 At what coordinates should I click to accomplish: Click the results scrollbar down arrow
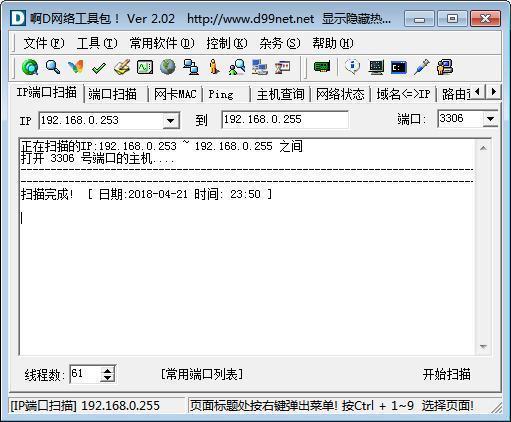[x=483, y=347]
